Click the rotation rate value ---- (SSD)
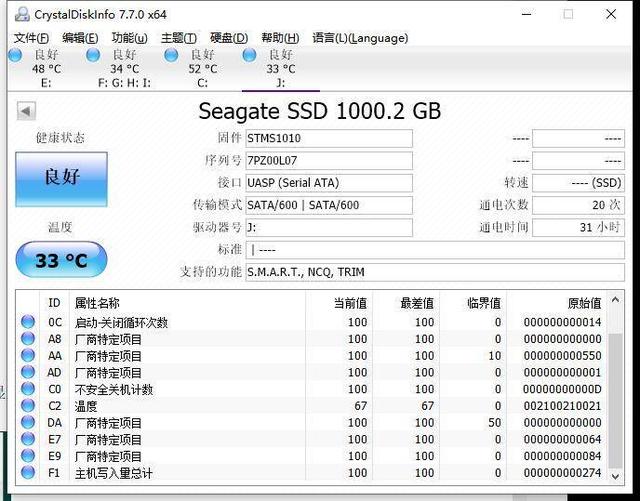Viewport: 640px width, 501px height. pyautogui.click(x=578, y=183)
